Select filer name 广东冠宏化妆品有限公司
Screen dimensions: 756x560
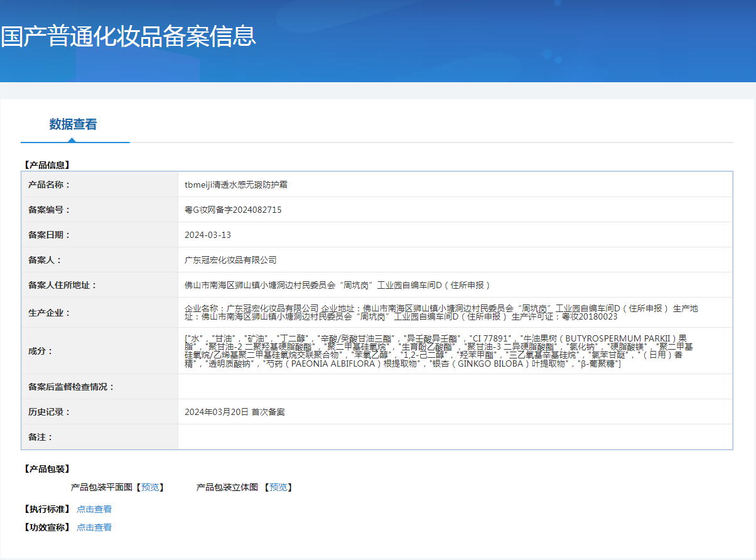coord(230,260)
